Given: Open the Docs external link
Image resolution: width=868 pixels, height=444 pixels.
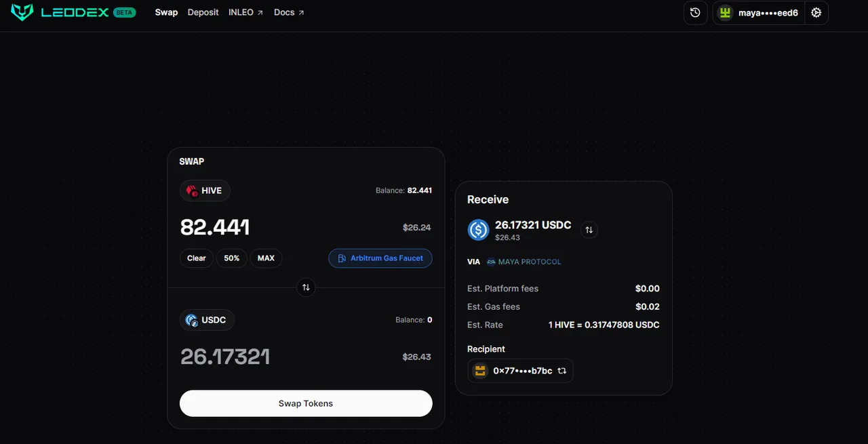Looking at the screenshot, I should [289, 12].
